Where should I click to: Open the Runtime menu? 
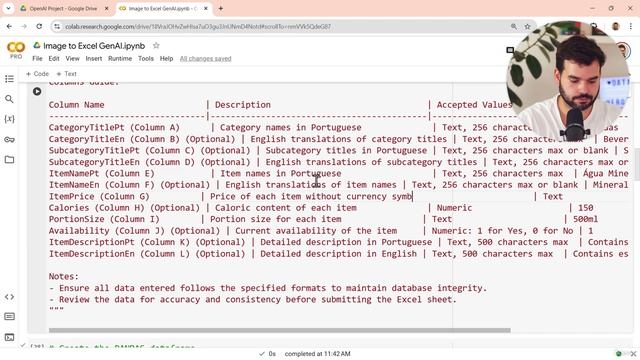[x=120, y=58]
